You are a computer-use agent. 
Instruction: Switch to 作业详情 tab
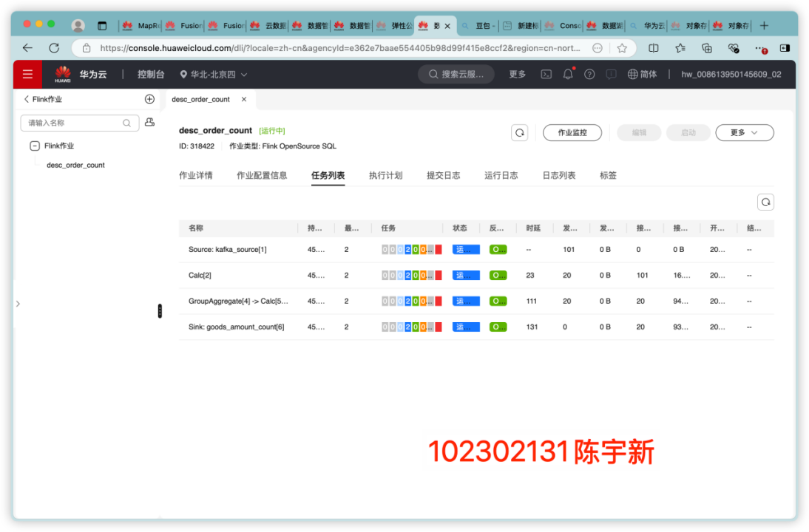[195, 175]
